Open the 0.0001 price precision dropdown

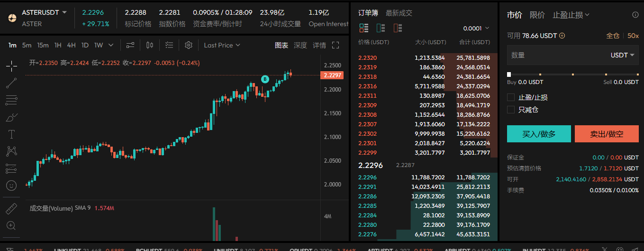coord(476,28)
